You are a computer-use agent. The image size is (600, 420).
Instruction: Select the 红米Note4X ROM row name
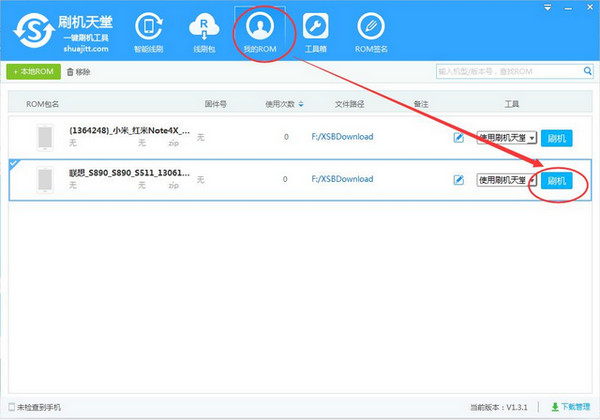pyautogui.click(x=129, y=130)
